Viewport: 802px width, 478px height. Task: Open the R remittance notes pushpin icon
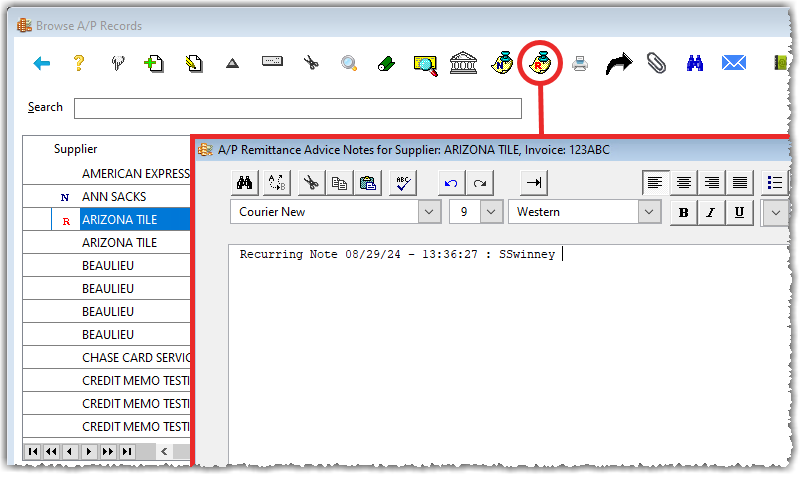pyautogui.click(x=540, y=63)
